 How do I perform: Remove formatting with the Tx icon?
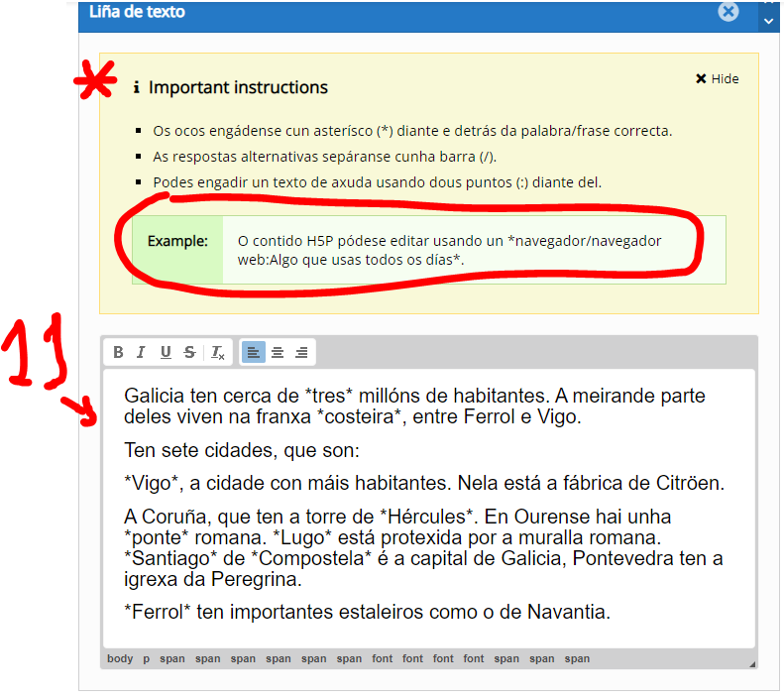(x=218, y=352)
